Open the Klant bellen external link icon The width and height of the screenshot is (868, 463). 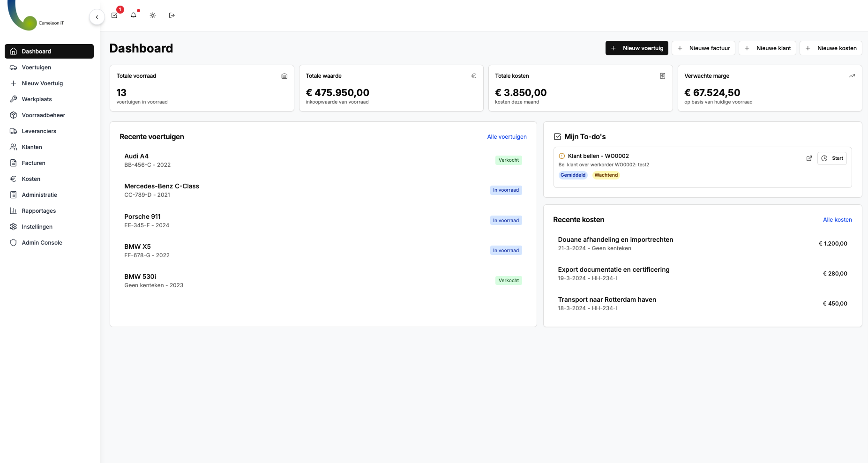click(x=809, y=158)
